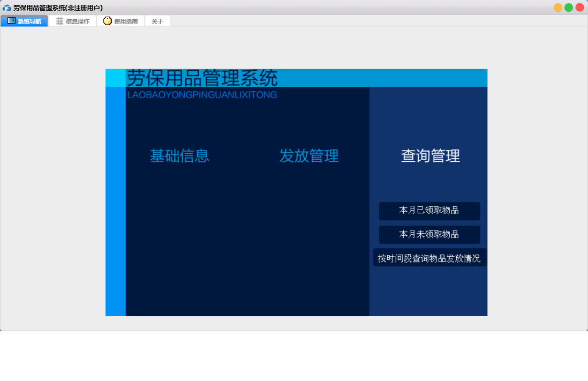588x381 pixels.
Task: Click the 劳保用品管理系统 banner heading
Action: 202,78
